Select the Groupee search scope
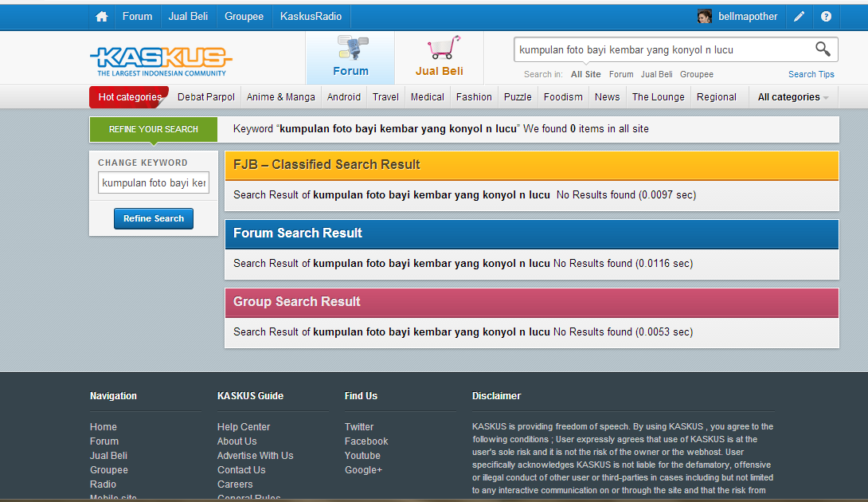 [697, 74]
